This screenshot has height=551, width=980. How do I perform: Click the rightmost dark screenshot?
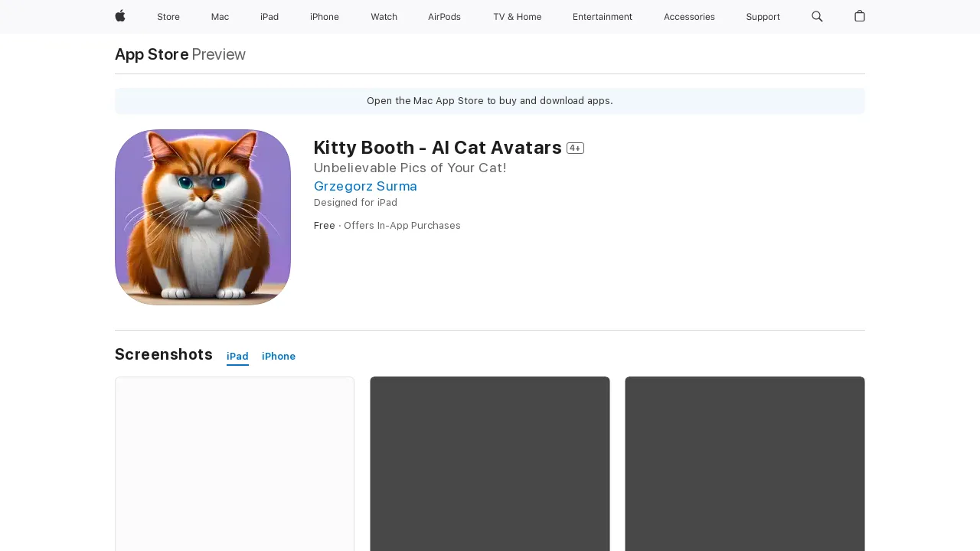pyautogui.click(x=744, y=463)
